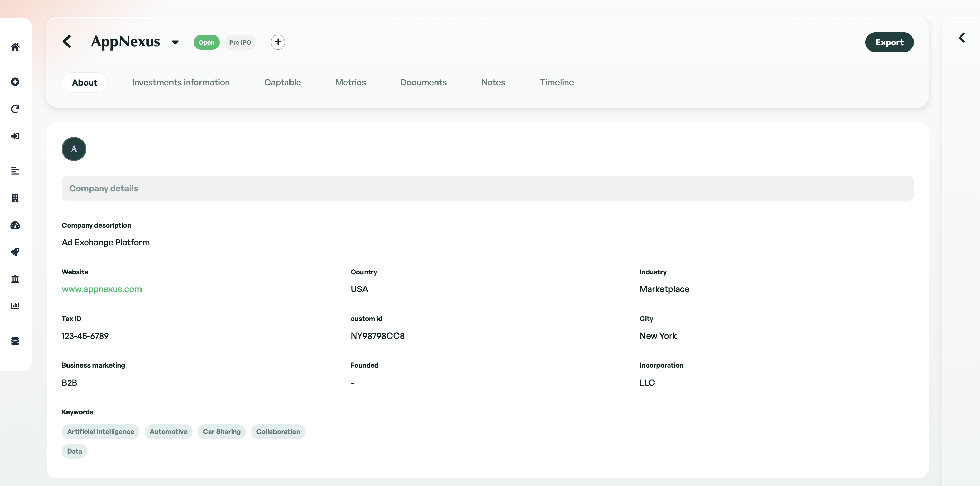Open the building companies icon in sidebar

[x=15, y=198]
